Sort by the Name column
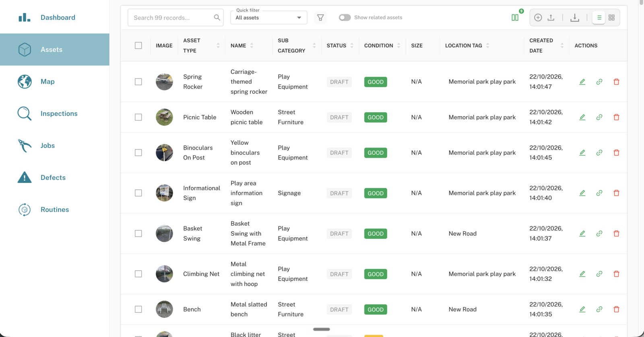This screenshot has width=644, height=337. tap(252, 45)
